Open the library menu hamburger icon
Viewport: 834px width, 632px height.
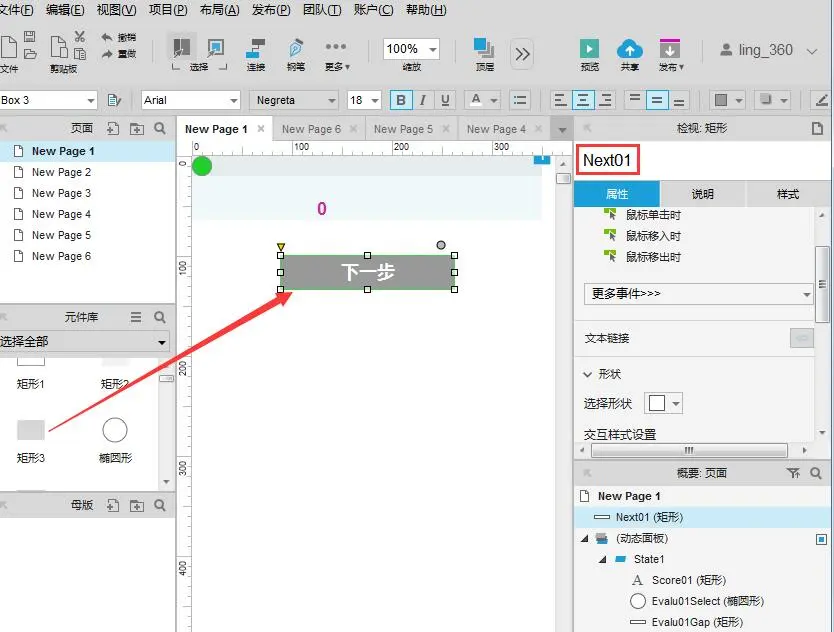pyautogui.click(x=136, y=317)
